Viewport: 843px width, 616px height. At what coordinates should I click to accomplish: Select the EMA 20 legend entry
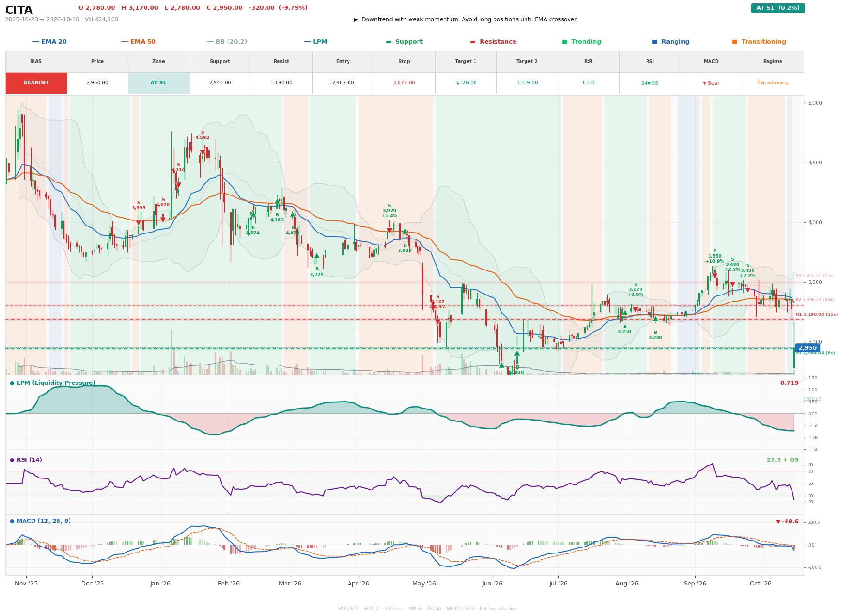pos(49,42)
